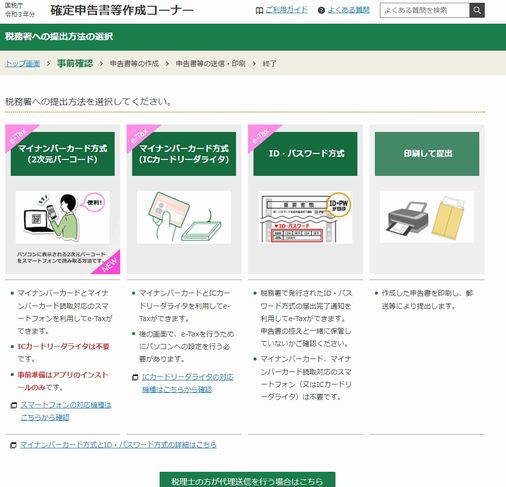The width and height of the screenshot is (506, 487).
Task: Select the printer and envelope illustration
Action: point(427,217)
